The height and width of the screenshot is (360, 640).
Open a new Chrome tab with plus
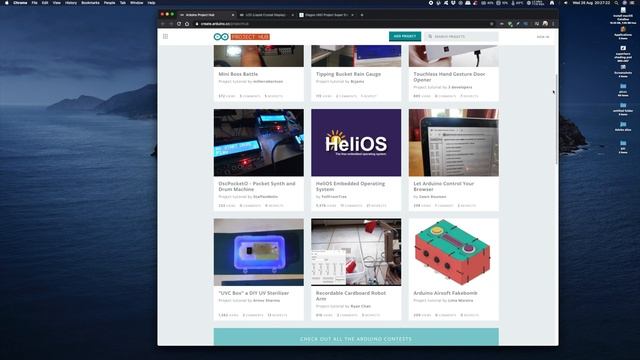[x=362, y=15]
